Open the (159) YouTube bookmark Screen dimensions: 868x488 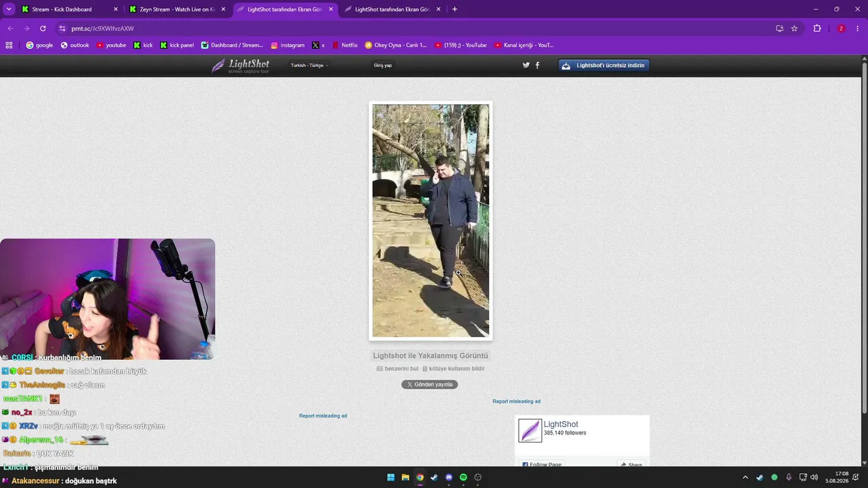click(460, 45)
